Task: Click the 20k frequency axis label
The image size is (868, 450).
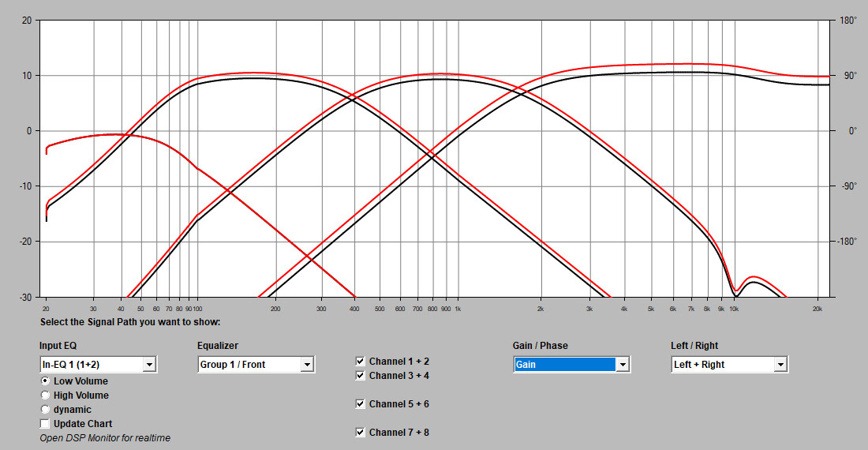Action: coord(817,309)
